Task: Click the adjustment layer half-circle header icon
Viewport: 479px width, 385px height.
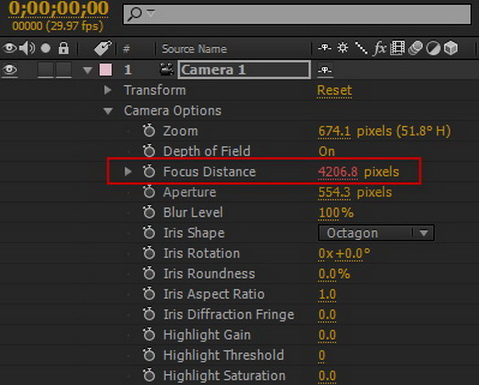Action: [x=433, y=49]
